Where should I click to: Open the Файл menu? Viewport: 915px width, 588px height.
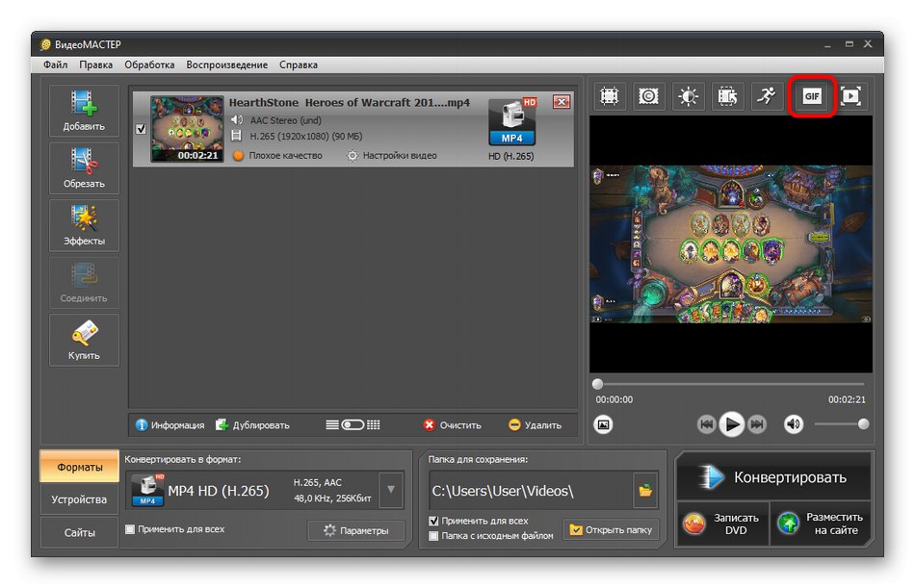click(x=56, y=64)
